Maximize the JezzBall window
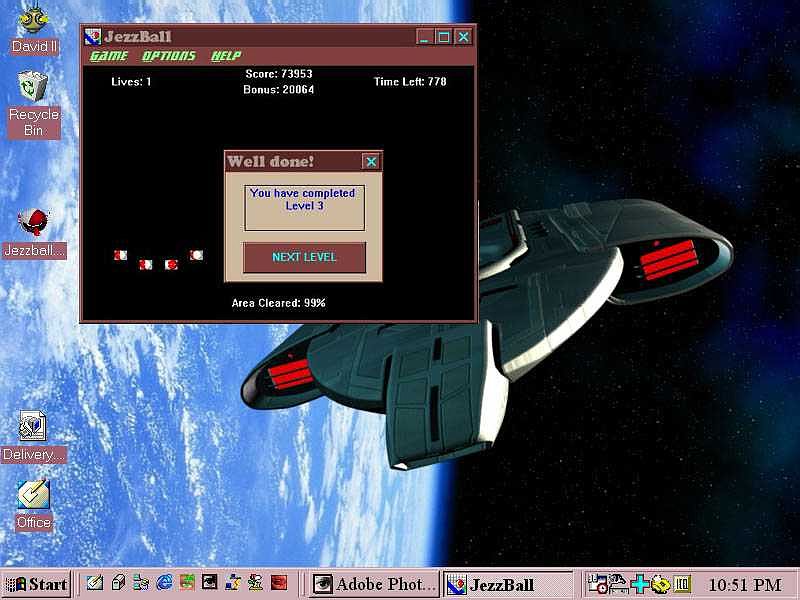Screen dimensions: 800x600 pos(443,37)
